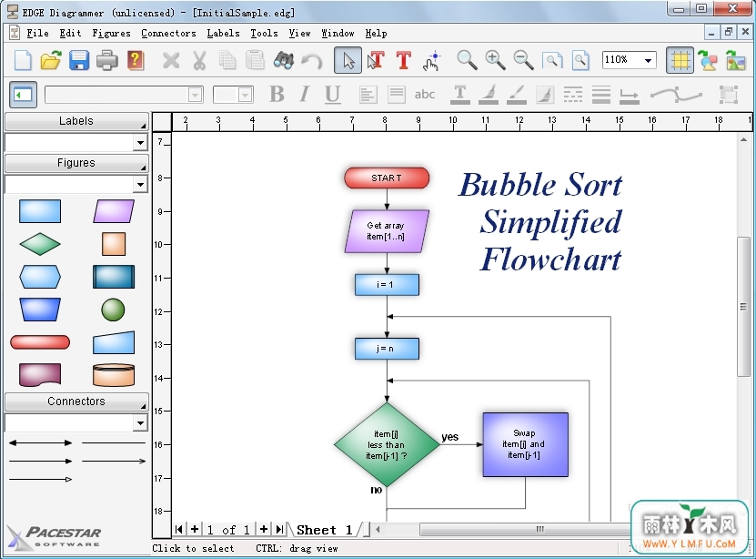
Task: Choose the red T text tool
Action: click(x=404, y=61)
